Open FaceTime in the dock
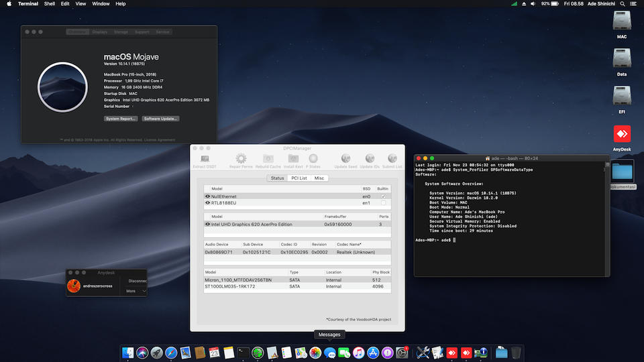Screen dimensions: 644x362 [344, 353]
